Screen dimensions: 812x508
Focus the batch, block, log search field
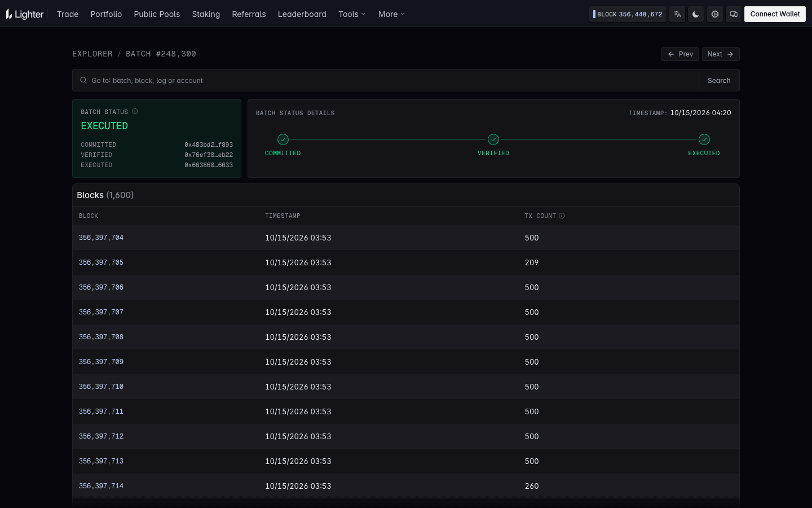tap(386, 80)
